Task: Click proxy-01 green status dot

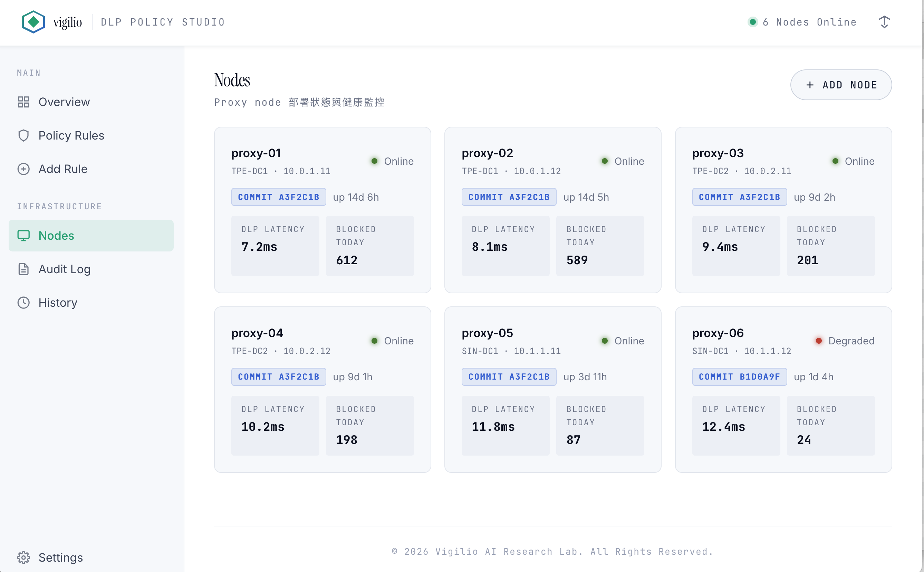Action: tap(374, 161)
